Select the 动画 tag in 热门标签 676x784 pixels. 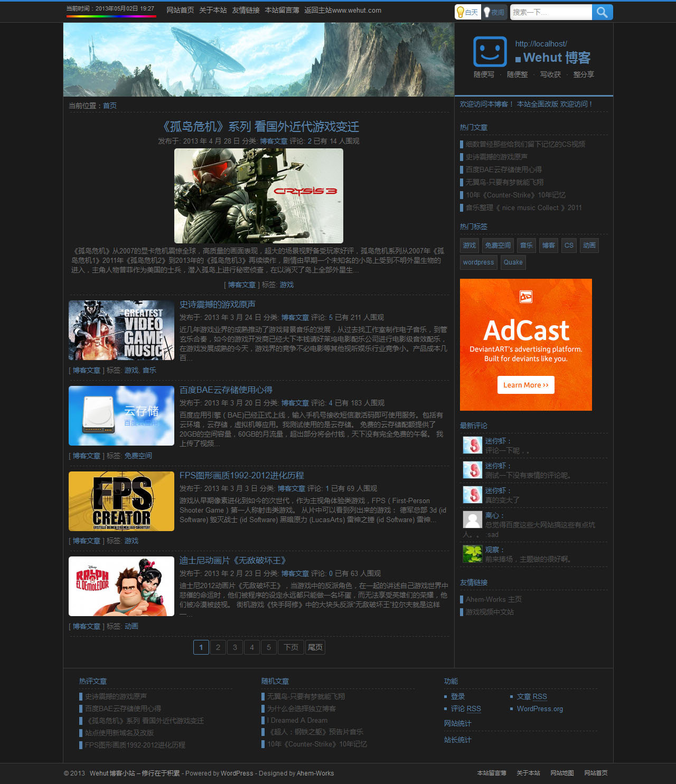coord(589,245)
